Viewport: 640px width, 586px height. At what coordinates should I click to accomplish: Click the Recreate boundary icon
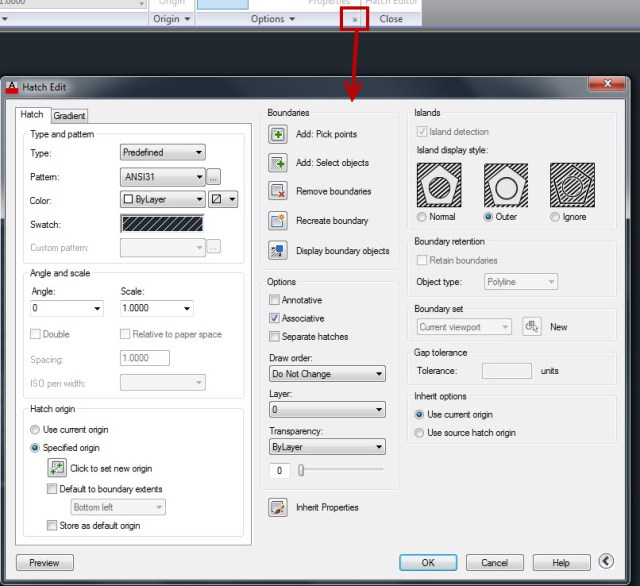point(278,221)
